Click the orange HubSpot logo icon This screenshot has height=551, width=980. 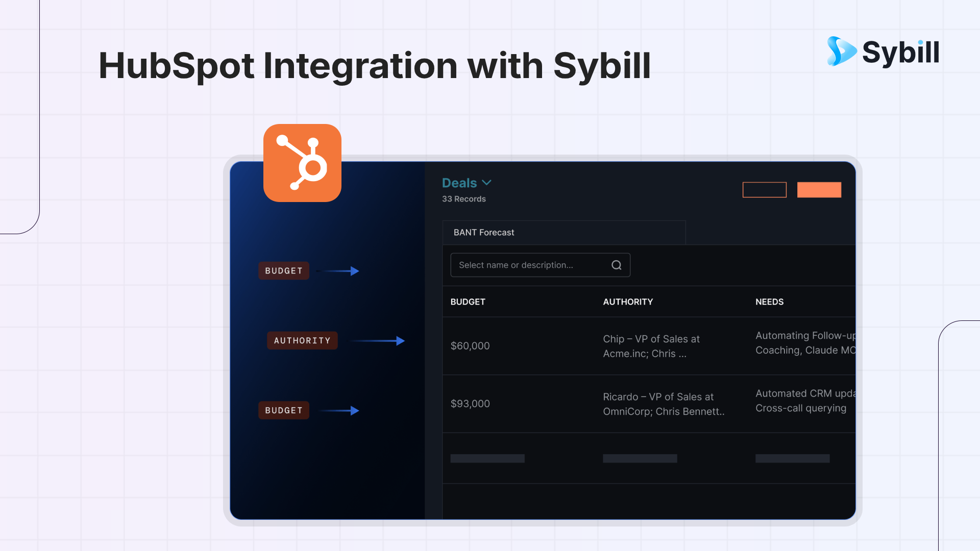[x=302, y=163]
